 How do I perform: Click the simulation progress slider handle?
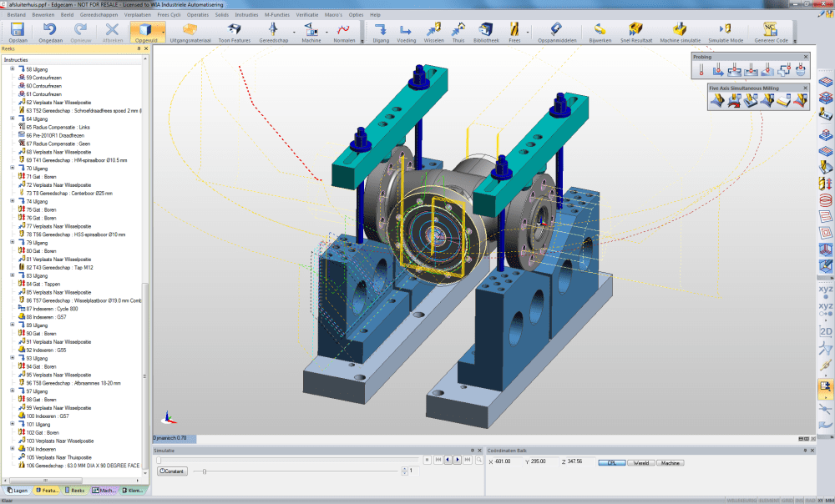[x=159, y=460]
